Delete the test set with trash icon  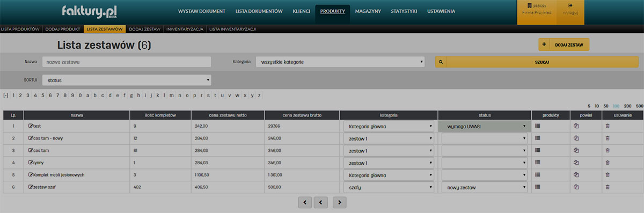[x=608, y=126]
